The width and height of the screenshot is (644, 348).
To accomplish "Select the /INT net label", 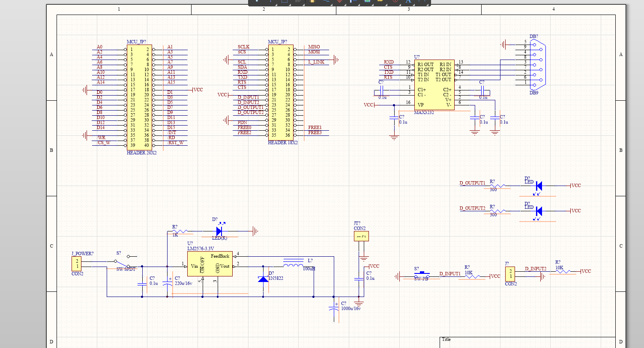I will pos(171,132).
